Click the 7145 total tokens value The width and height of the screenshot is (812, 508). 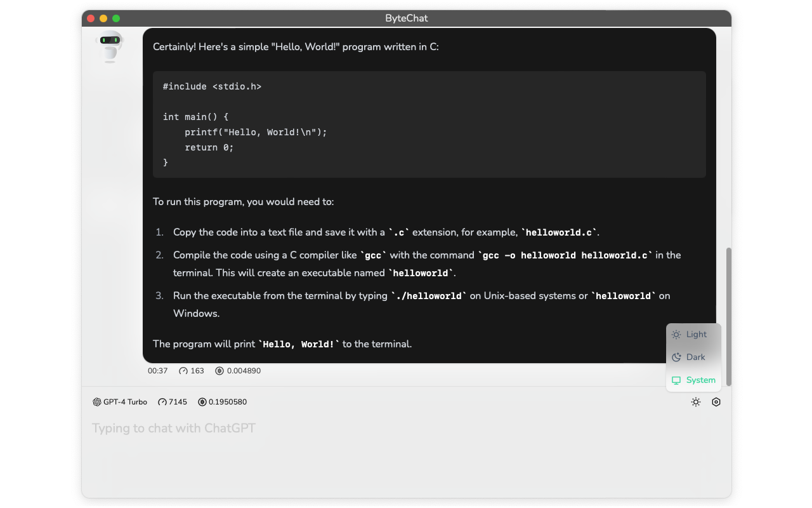pos(178,402)
